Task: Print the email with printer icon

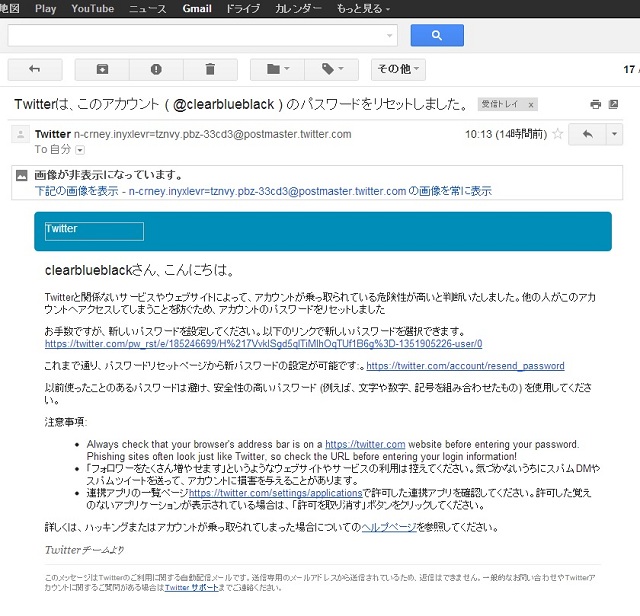Action: click(x=596, y=105)
